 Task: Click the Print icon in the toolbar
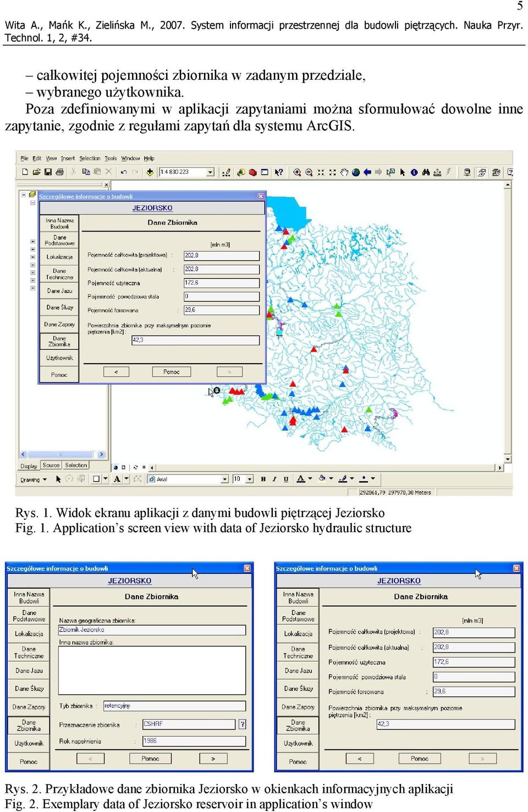pyautogui.click(x=59, y=172)
